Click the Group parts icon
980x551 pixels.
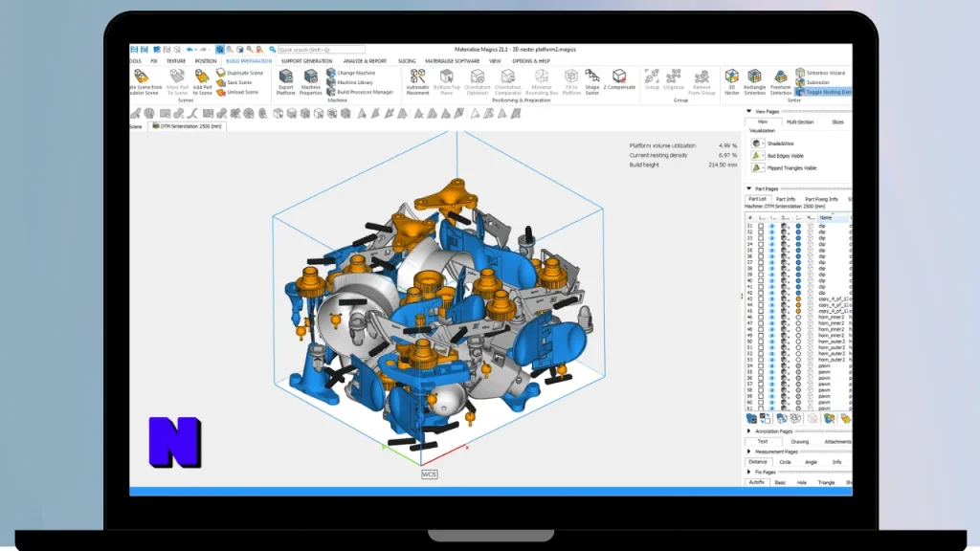[652, 77]
